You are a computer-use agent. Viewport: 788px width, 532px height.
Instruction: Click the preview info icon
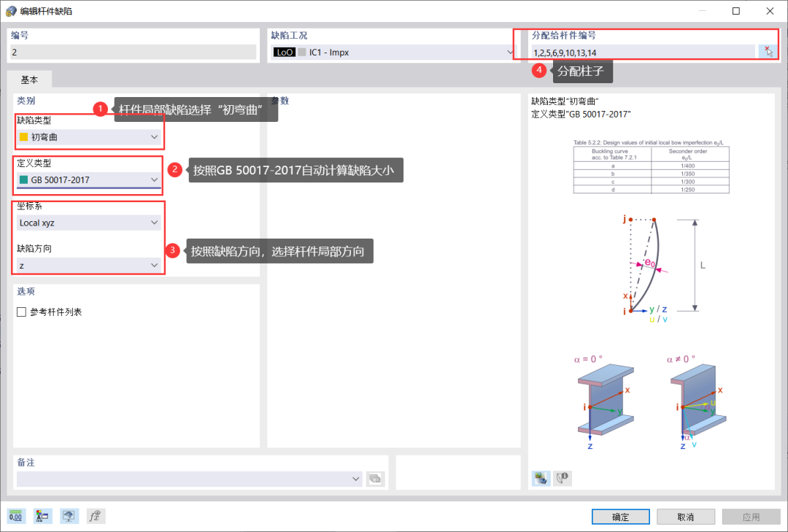click(x=563, y=478)
